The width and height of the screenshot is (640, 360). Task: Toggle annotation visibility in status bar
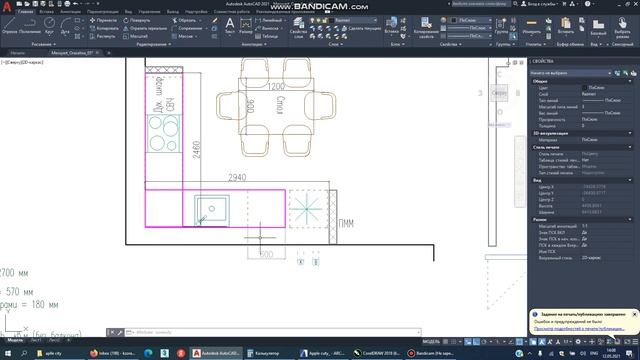[542, 342]
